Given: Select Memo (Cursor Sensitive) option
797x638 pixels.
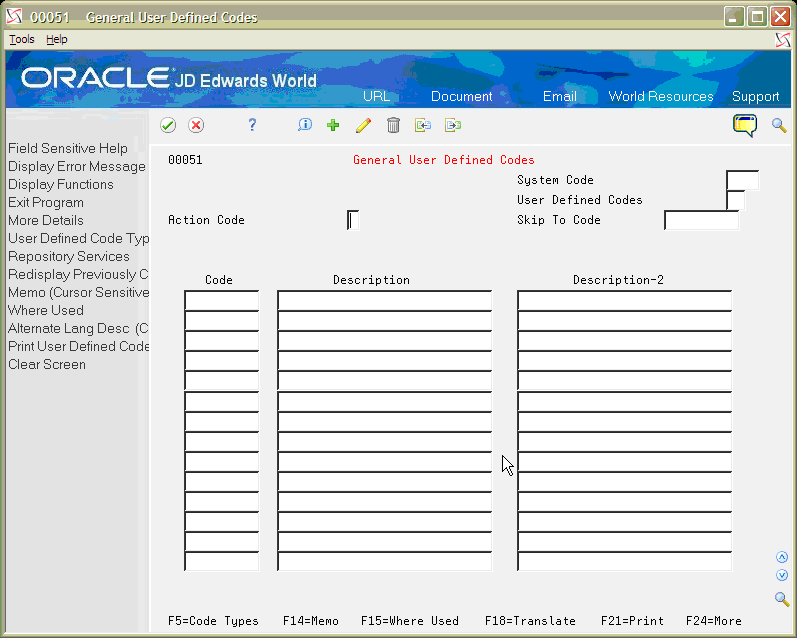Looking at the screenshot, I should (78, 292).
